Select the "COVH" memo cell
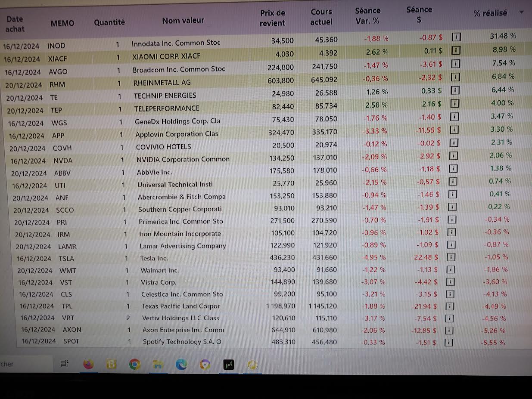Screen dimensions: 532x399 [x=62, y=148]
